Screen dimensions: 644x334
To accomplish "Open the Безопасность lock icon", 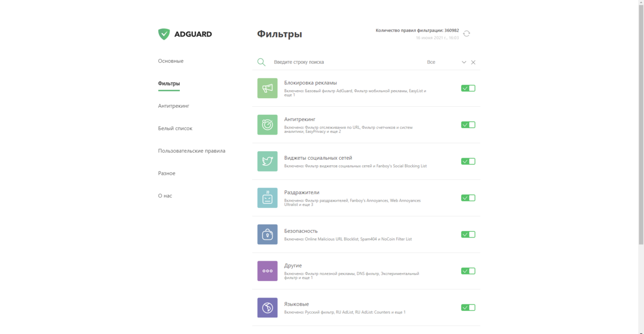I will coord(267,234).
